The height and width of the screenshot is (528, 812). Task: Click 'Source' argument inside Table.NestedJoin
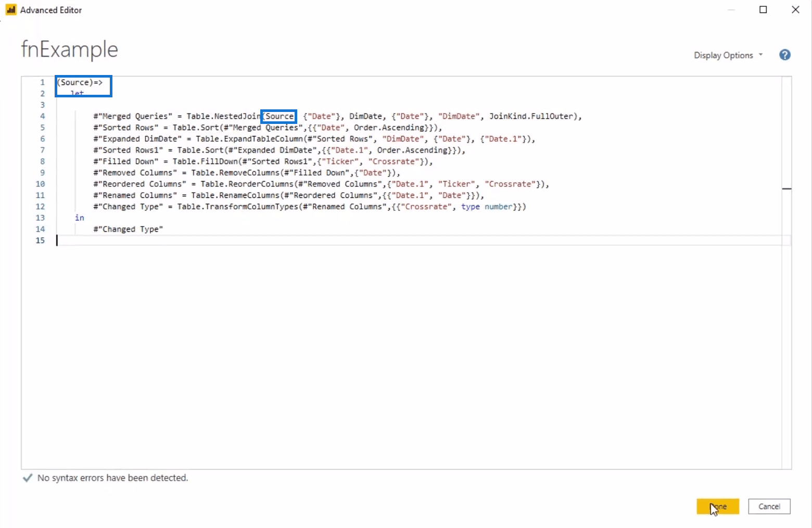pos(280,116)
